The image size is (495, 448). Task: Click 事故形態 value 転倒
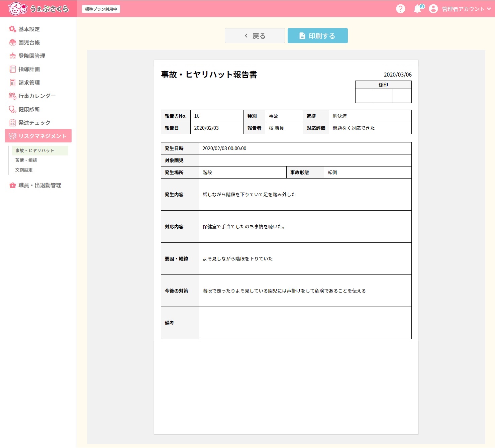tap(332, 173)
